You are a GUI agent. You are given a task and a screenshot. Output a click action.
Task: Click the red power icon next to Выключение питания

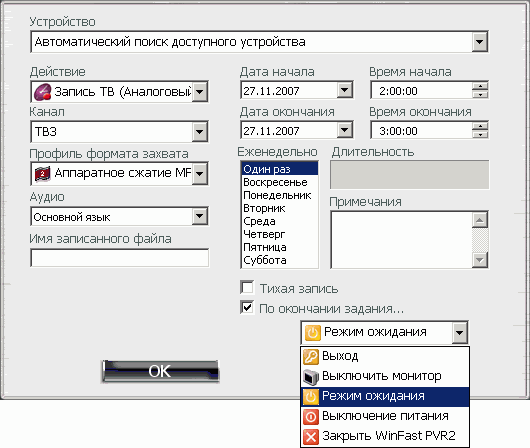coord(311,416)
